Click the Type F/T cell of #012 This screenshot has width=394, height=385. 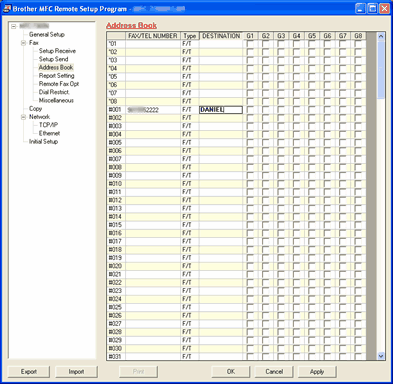[190, 200]
